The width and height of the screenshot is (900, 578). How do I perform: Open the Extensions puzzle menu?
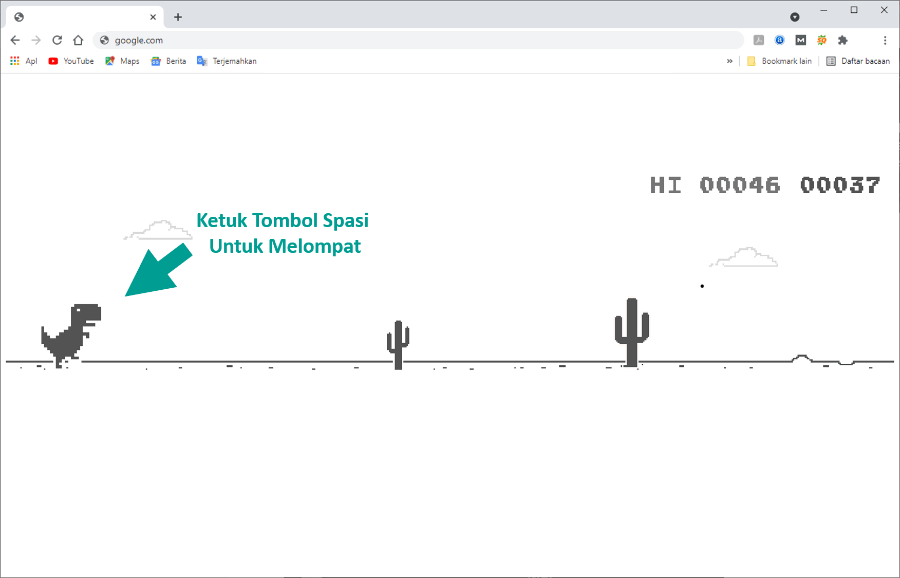point(843,40)
